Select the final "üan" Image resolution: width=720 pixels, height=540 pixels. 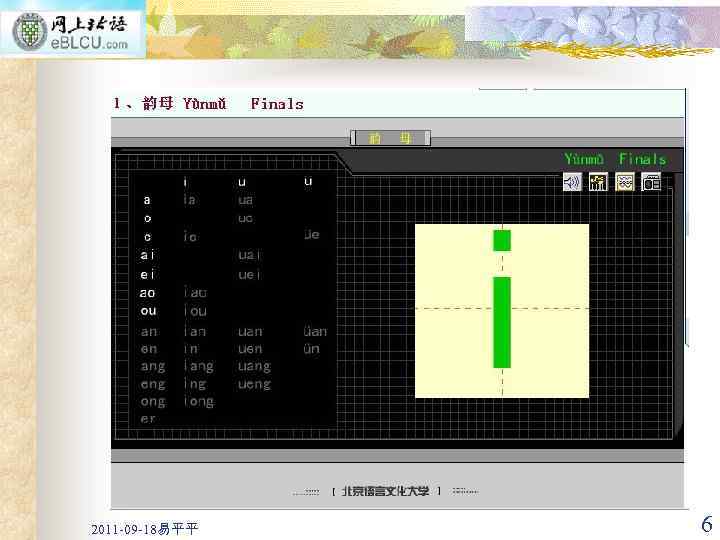click(315, 331)
